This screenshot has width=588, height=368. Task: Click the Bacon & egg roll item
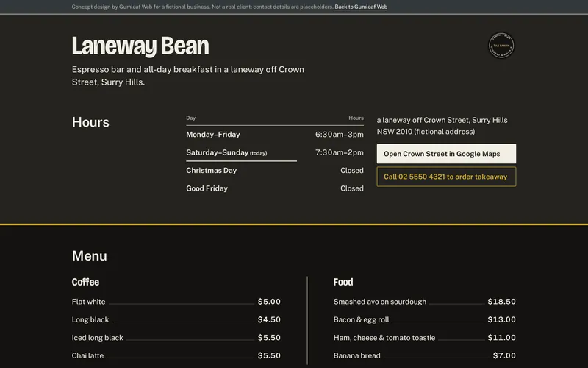click(361, 319)
